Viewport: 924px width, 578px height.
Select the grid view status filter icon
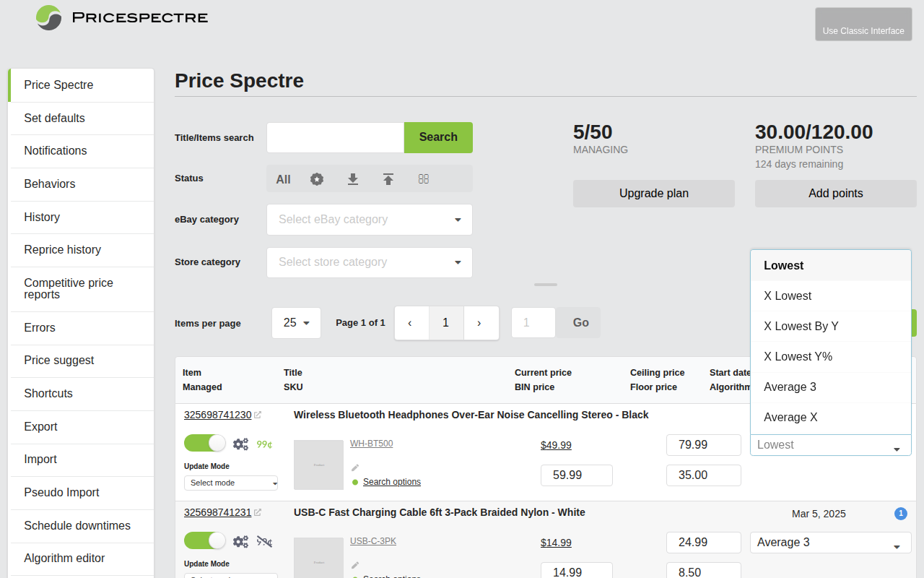pyautogui.click(x=424, y=178)
